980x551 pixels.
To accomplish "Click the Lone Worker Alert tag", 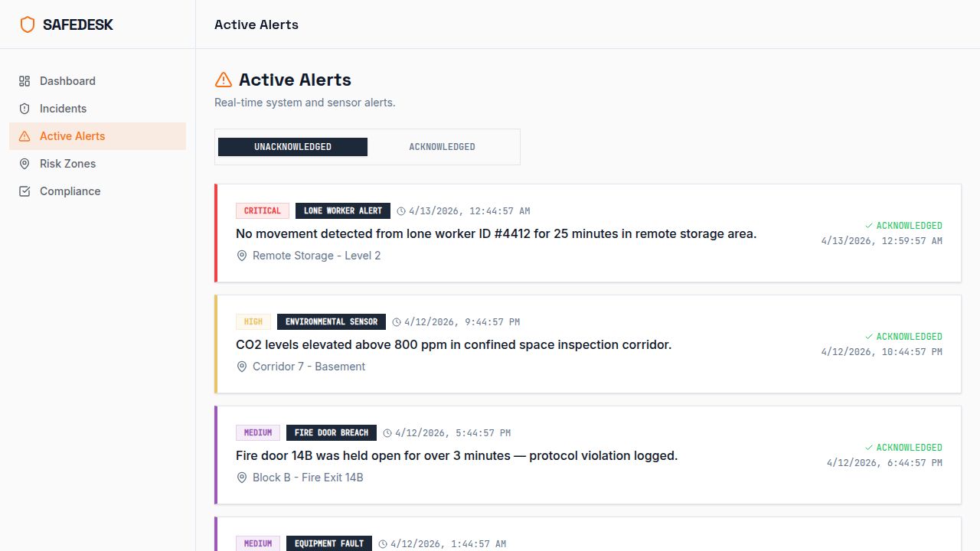I will (343, 210).
